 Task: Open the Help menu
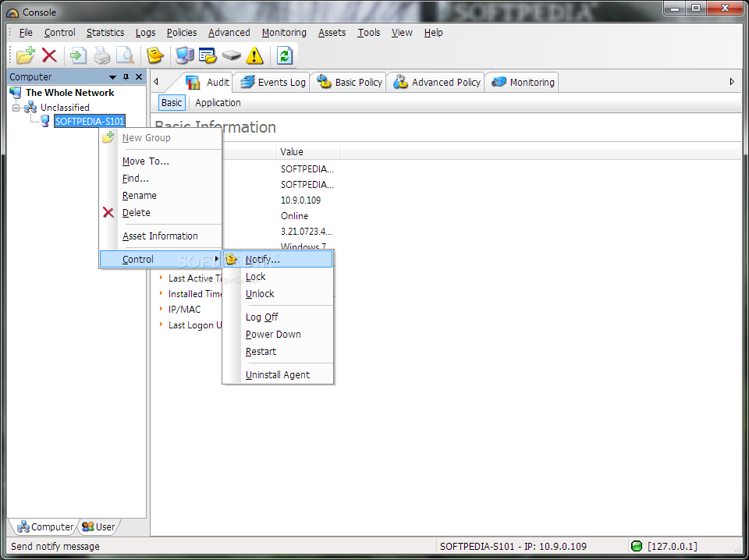433,33
